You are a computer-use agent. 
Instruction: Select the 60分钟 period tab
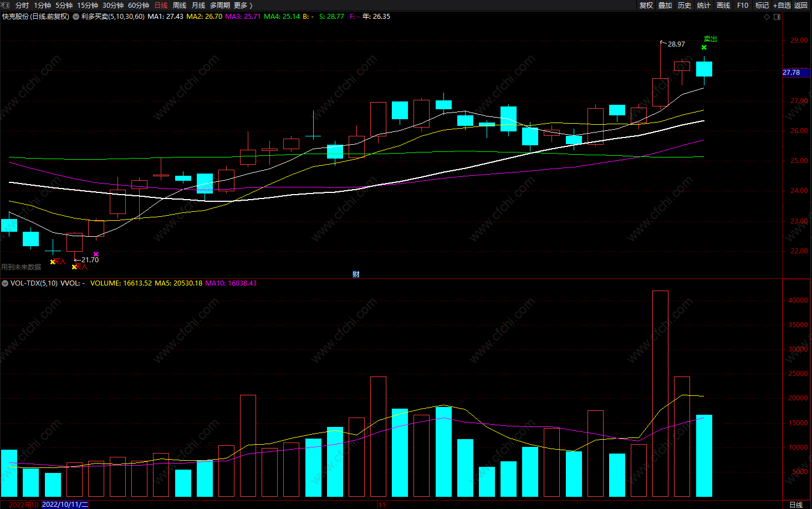click(x=139, y=5)
